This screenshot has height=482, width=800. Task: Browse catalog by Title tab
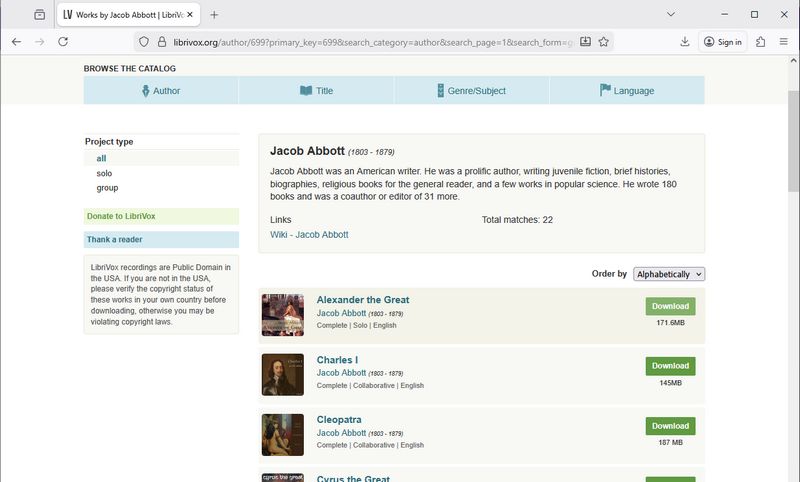[x=316, y=91]
